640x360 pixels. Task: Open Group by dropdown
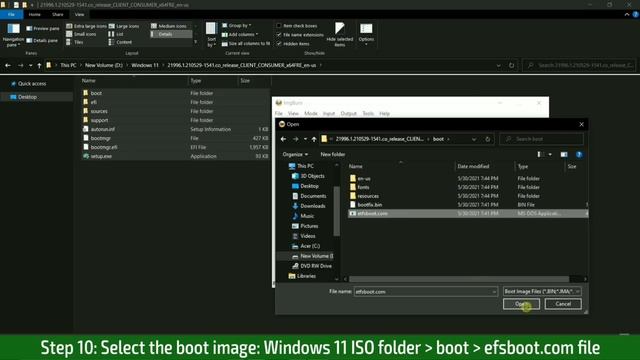coord(236,26)
